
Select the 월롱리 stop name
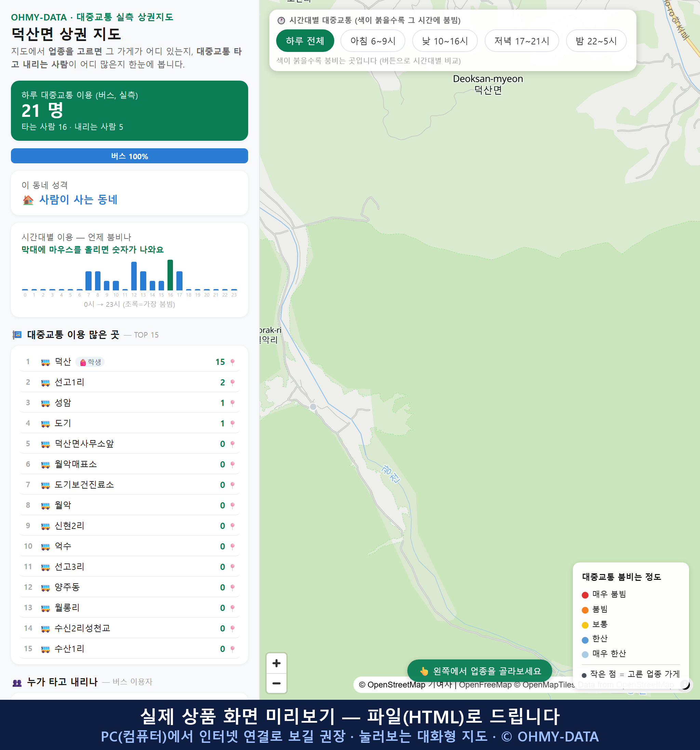67,608
